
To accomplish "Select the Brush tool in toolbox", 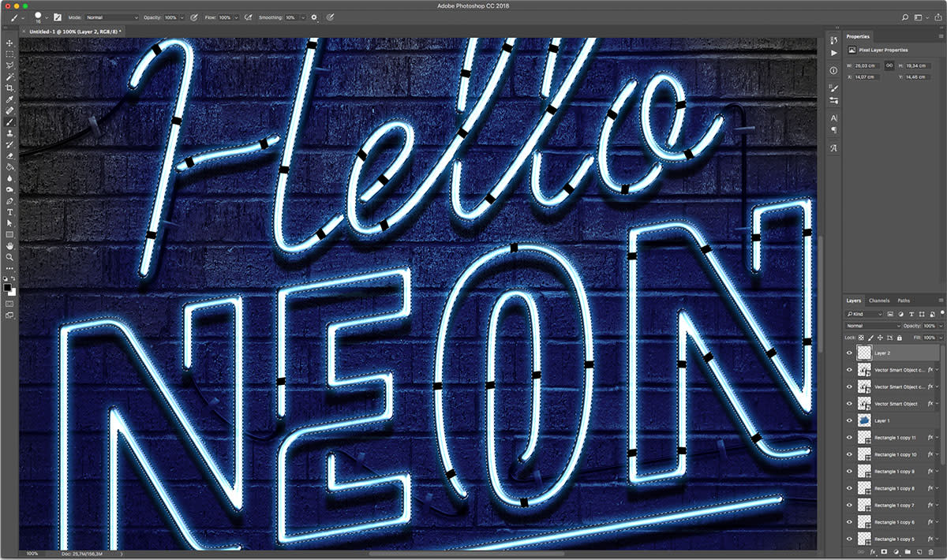I will point(9,122).
